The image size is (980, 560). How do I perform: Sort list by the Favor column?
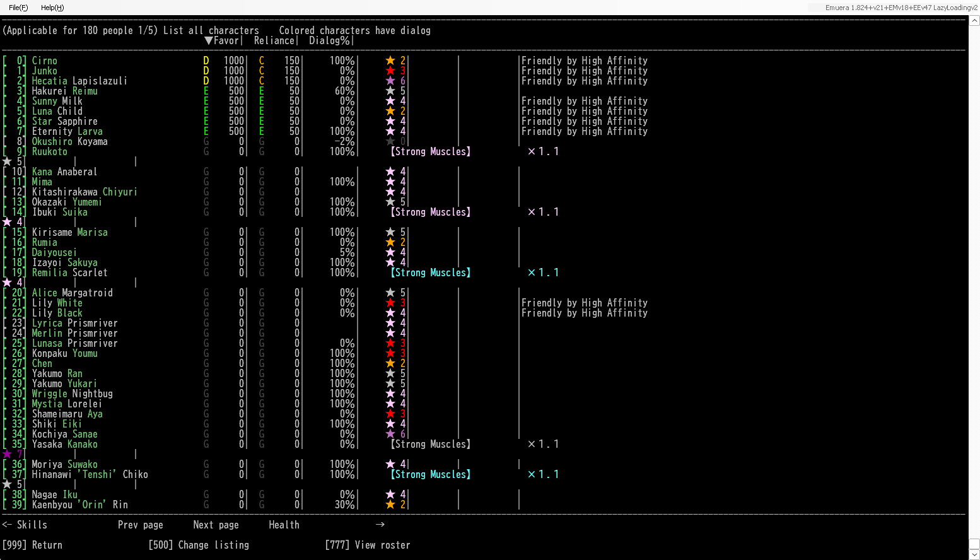(222, 40)
